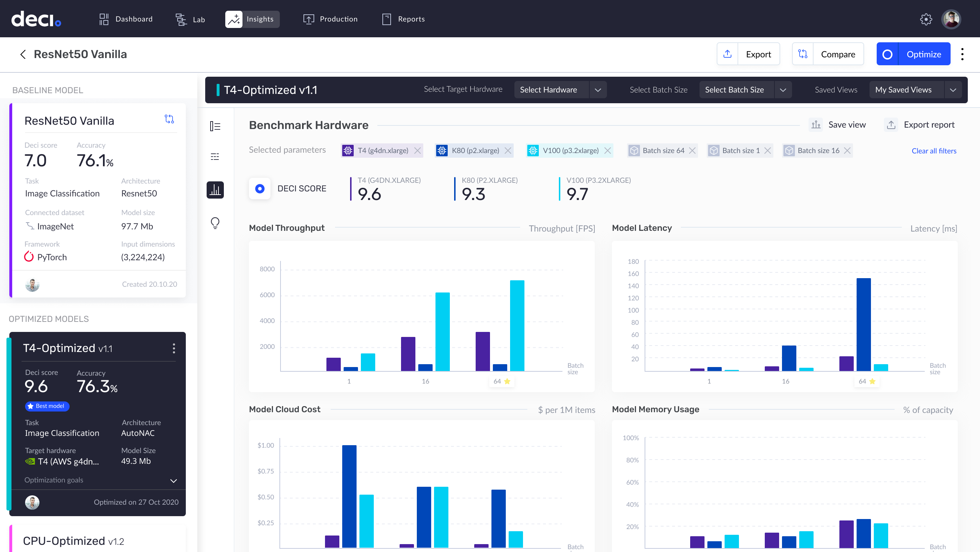980x552 pixels.
Task: Expand the Optimization goals section
Action: (x=174, y=481)
